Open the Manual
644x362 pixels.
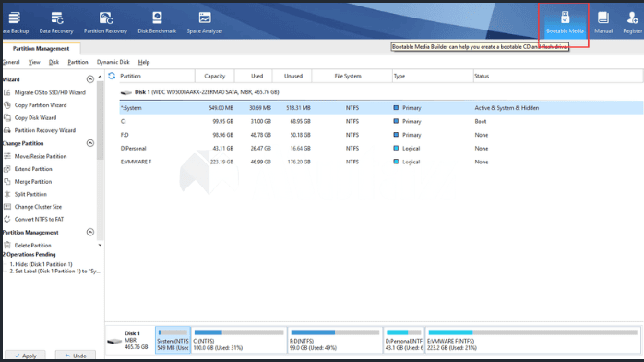point(603,23)
